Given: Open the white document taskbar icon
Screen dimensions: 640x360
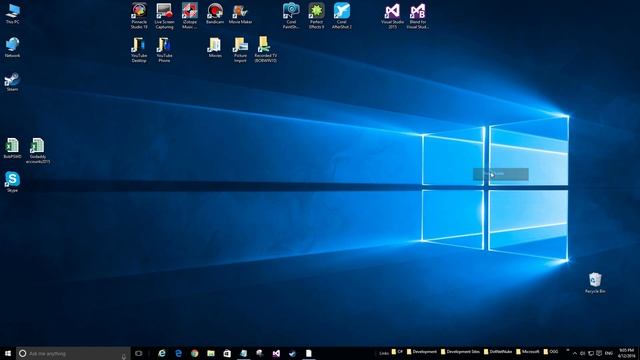Looking at the screenshot, I should pos(309,353).
